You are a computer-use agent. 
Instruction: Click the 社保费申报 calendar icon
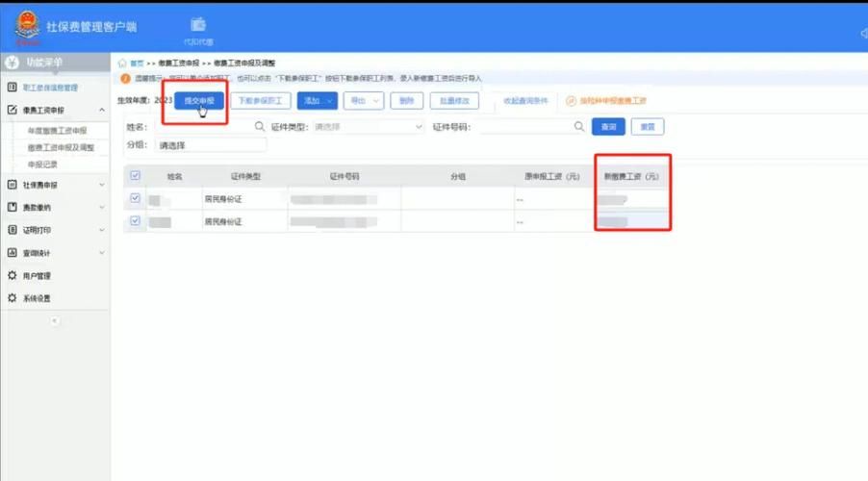[13, 185]
